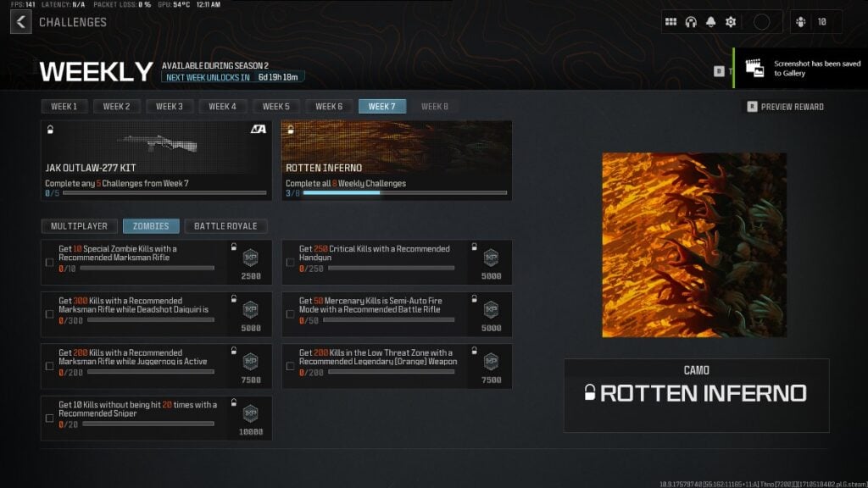Click the Preview Reward button
Screen dimensions: 868x488
[x=785, y=107]
